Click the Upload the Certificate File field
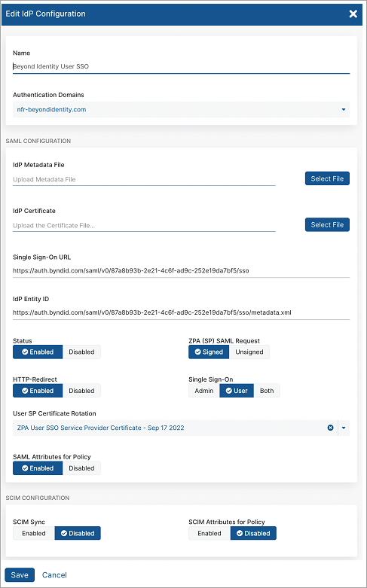 tap(144, 225)
